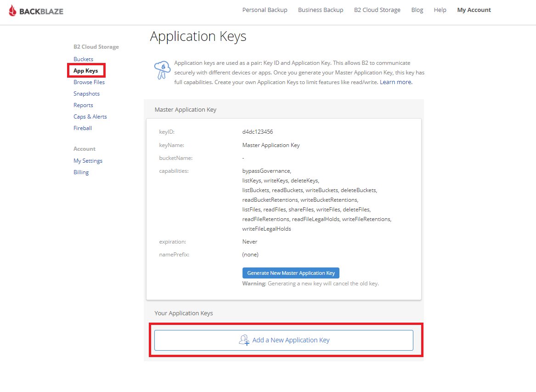Viewport: 536px width, 392px height.
Task: Select the Fireball sidebar link
Action: coord(83,128)
